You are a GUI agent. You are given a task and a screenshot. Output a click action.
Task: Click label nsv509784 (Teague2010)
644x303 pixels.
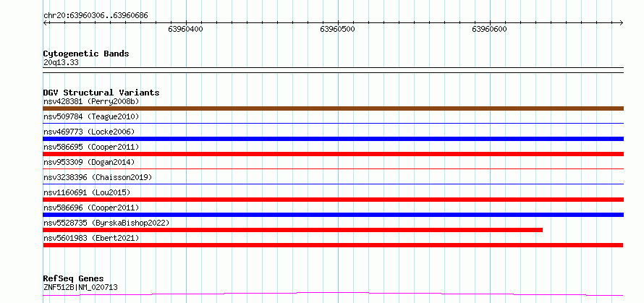pyautogui.click(x=91, y=116)
